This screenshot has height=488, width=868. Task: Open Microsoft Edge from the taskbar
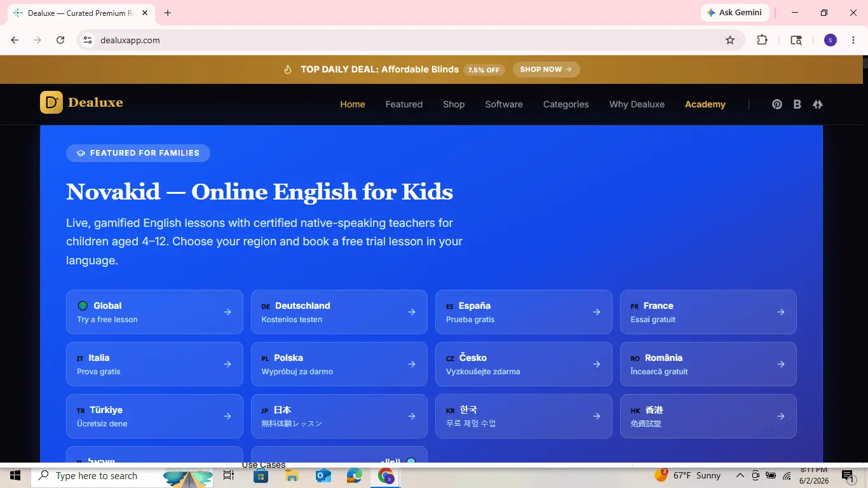354,475
